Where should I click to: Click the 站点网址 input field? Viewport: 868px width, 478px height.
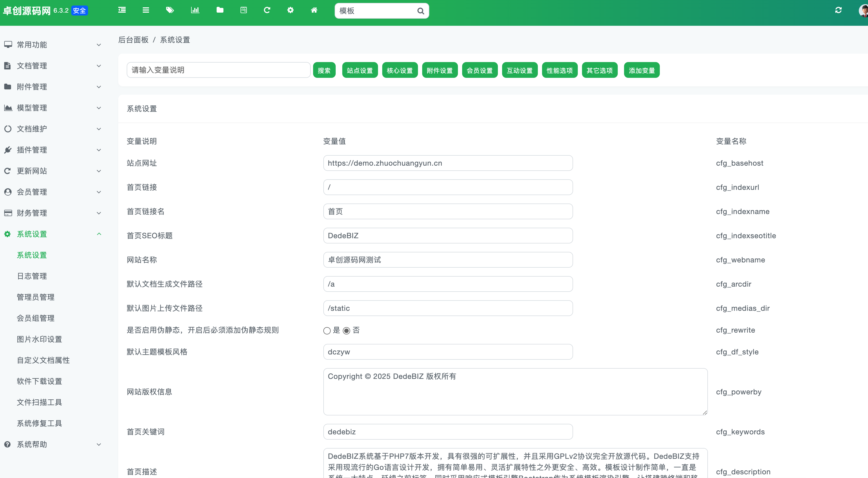(448, 163)
